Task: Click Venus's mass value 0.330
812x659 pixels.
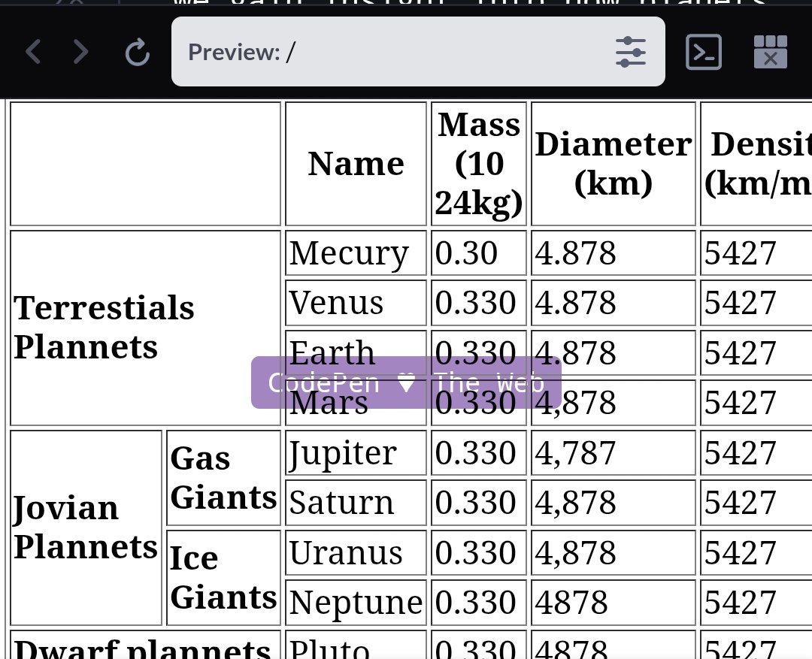Action: tap(478, 303)
